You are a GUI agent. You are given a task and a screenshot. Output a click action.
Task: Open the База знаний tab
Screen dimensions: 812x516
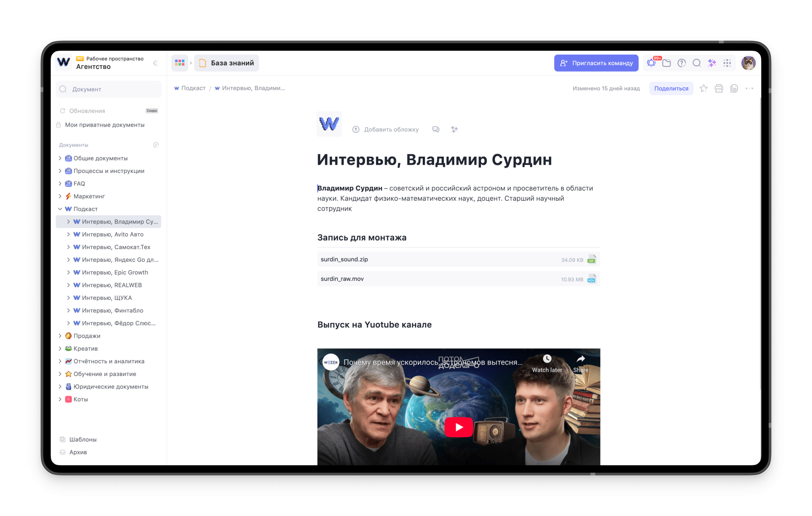click(x=226, y=63)
